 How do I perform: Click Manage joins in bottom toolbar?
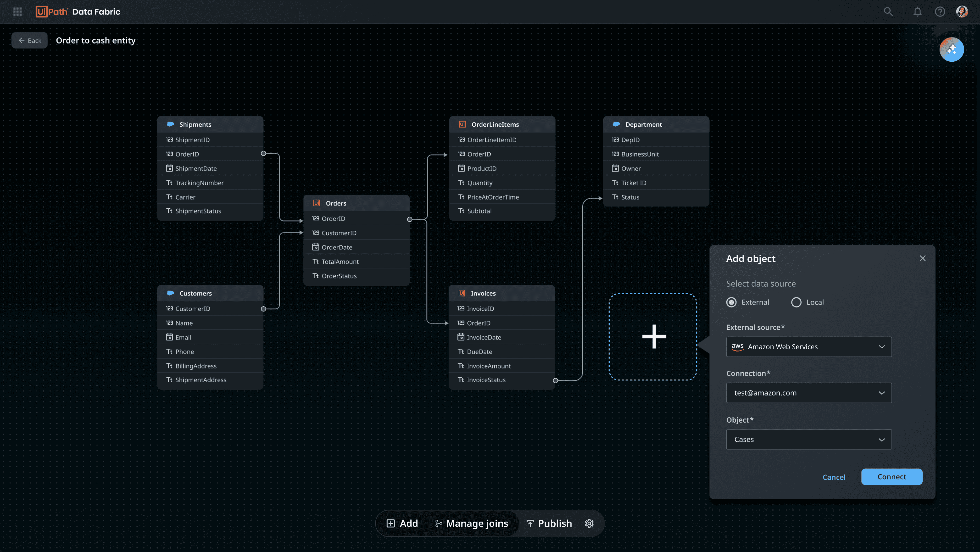tap(471, 524)
